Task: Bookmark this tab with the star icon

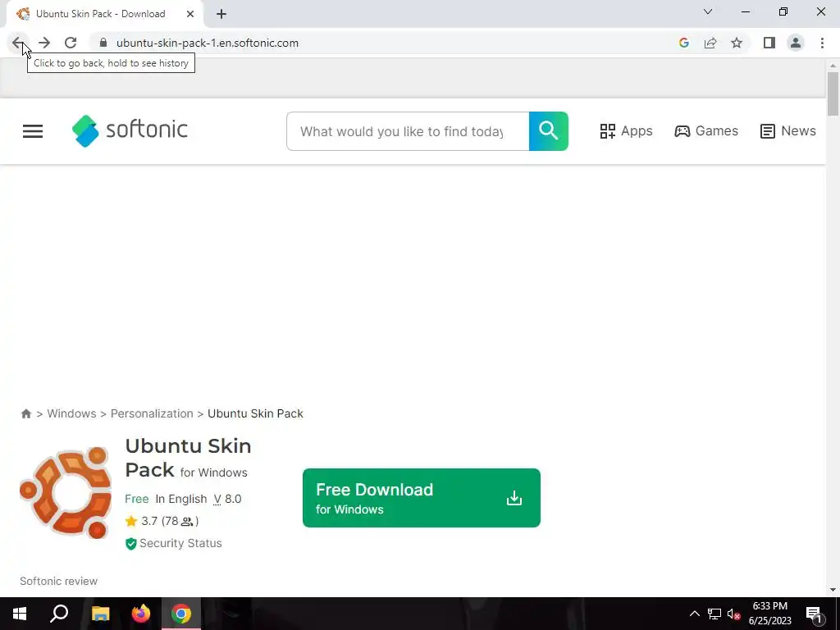Action: 737,43
